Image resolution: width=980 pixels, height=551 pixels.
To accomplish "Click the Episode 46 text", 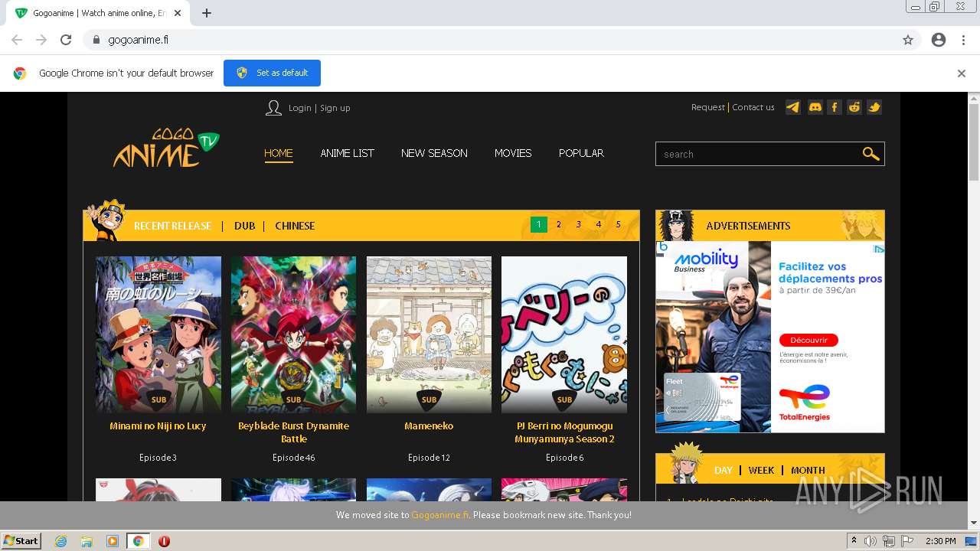I will 294,458.
